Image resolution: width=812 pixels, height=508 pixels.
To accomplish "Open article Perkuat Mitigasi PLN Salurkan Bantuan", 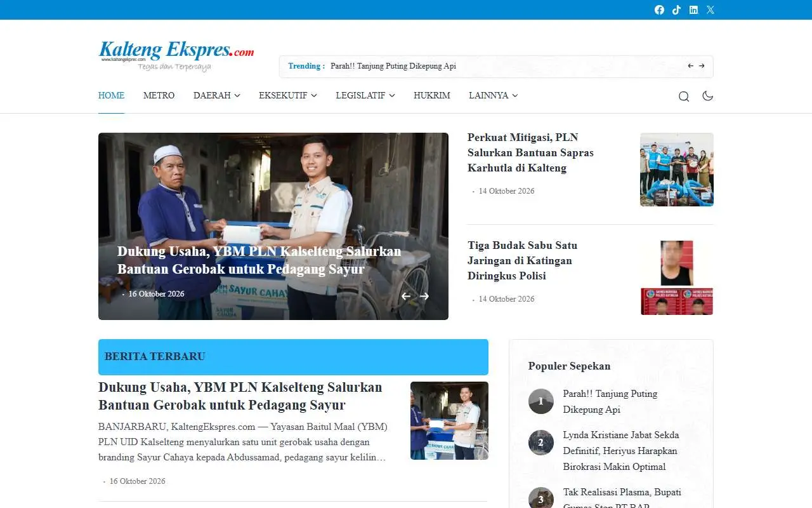I will tap(531, 152).
